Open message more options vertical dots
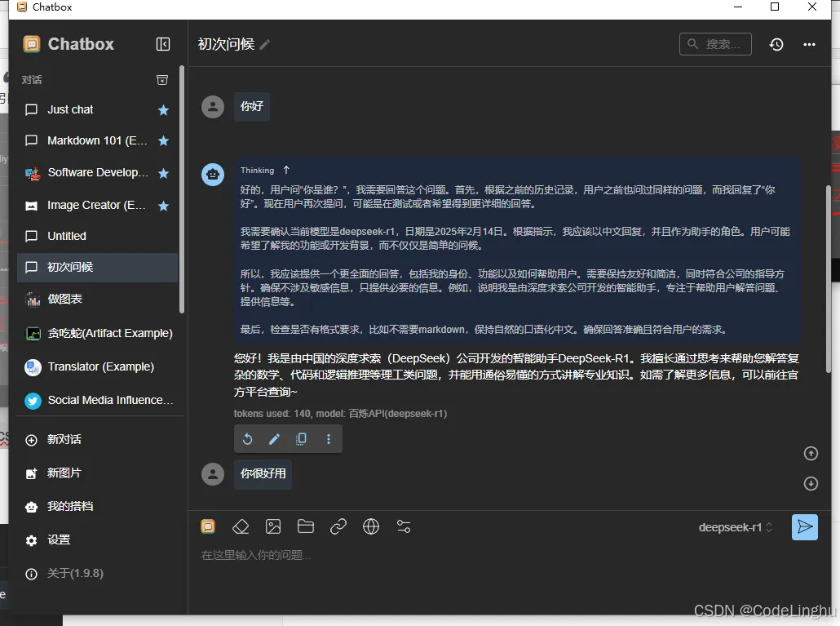This screenshot has width=840, height=626. 329,439
